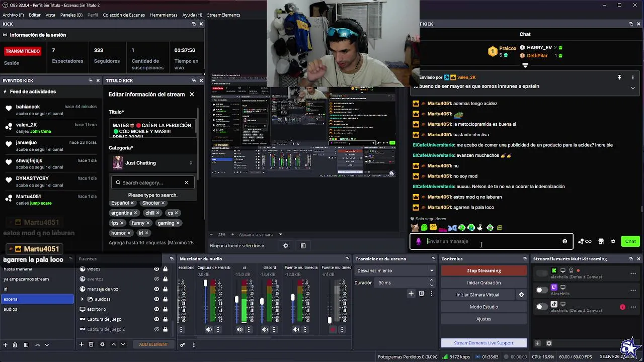This screenshot has width=644, height=362.
Task: Click the Stop Streaming button
Action: (484, 270)
